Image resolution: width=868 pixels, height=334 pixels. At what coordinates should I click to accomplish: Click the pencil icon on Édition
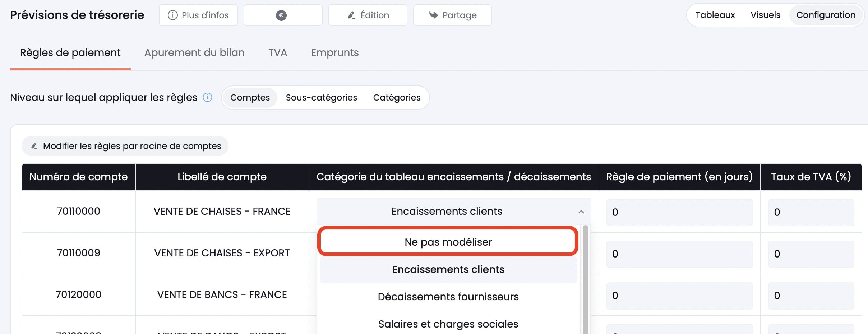pyautogui.click(x=351, y=15)
